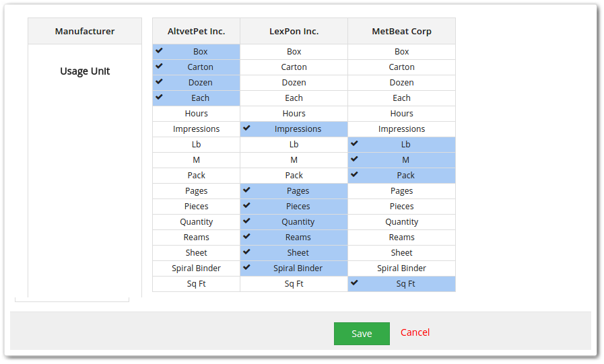Select Pages under MetBeat Corp
Viewport: 604px width, 364px height.
[x=401, y=191]
